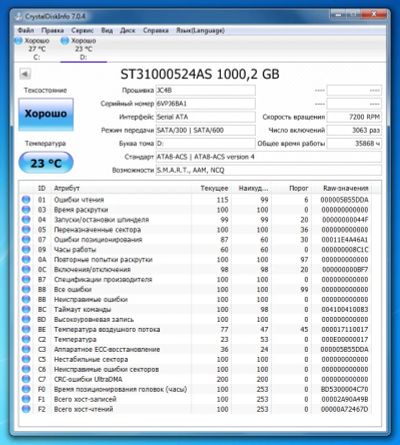Click status icon of attribute B7

26,279
